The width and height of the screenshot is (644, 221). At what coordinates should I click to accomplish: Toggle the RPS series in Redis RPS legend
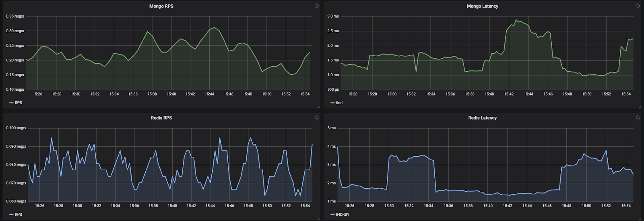[x=19, y=215]
